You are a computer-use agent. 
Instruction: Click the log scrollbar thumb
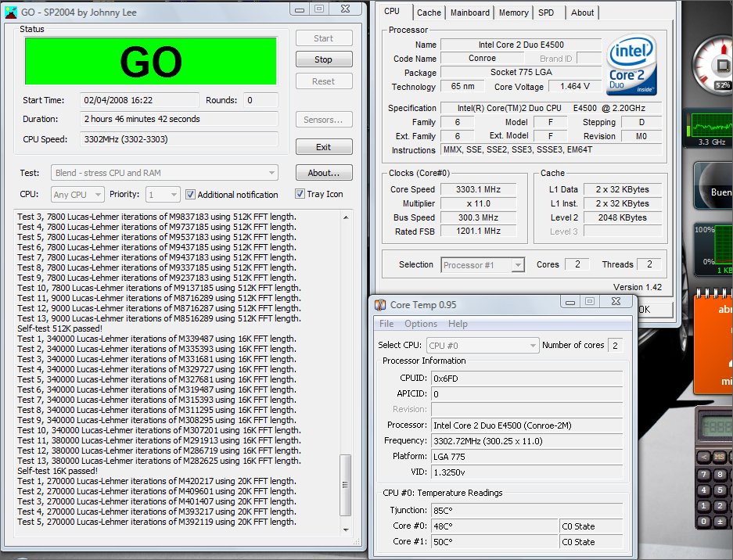point(346,485)
